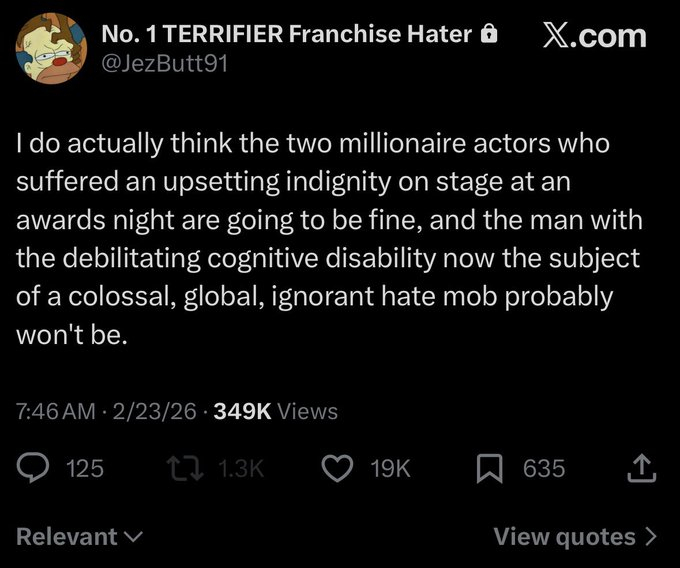
Task: Open the share menu via the upload arrow icon
Action: point(643,468)
